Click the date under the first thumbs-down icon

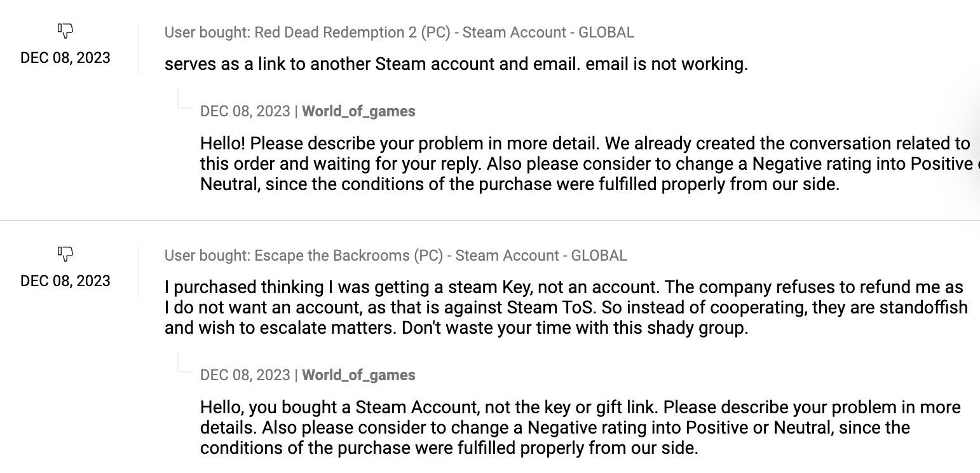(x=65, y=58)
